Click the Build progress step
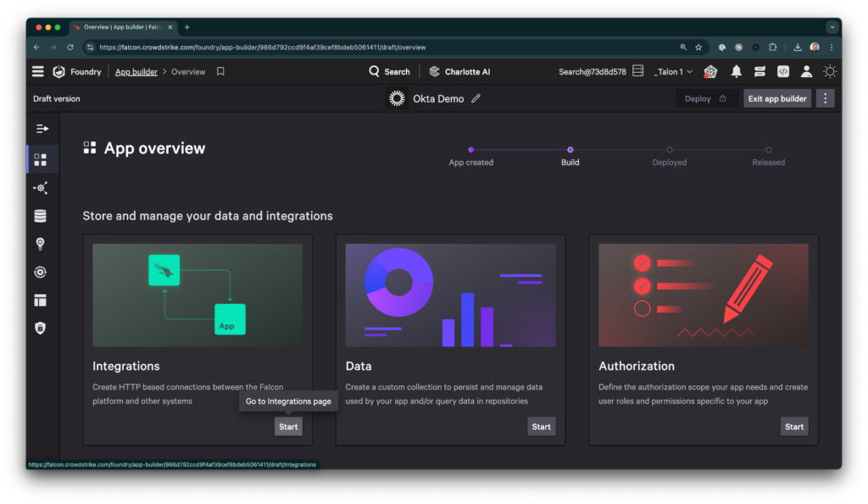Image resolution: width=868 pixels, height=504 pixels. coord(570,156)
